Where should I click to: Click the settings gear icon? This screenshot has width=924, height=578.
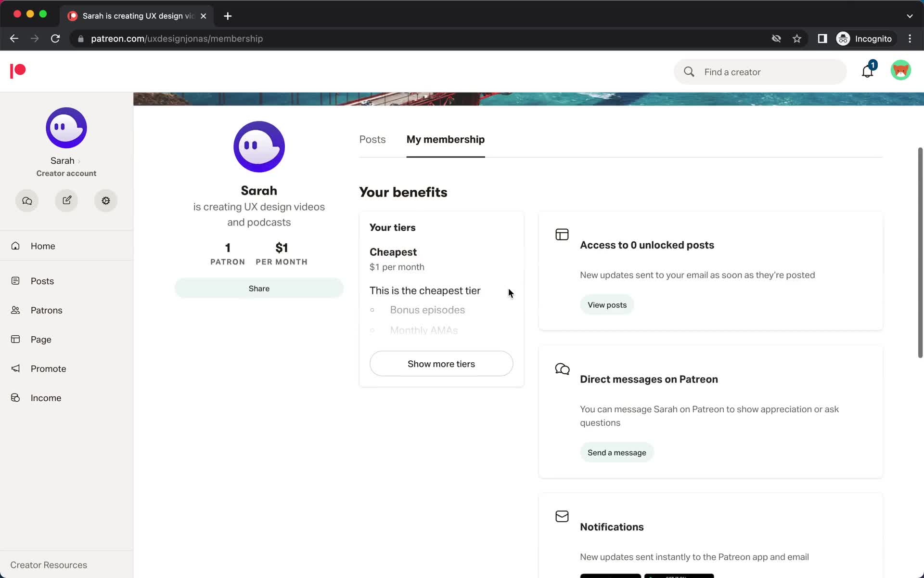point(106,200)
